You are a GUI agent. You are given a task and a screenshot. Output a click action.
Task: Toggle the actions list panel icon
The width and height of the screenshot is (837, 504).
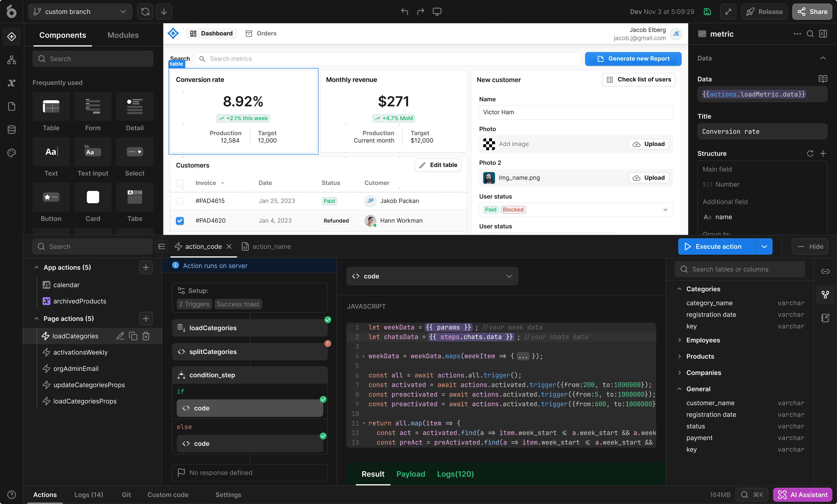click(162, 246)
